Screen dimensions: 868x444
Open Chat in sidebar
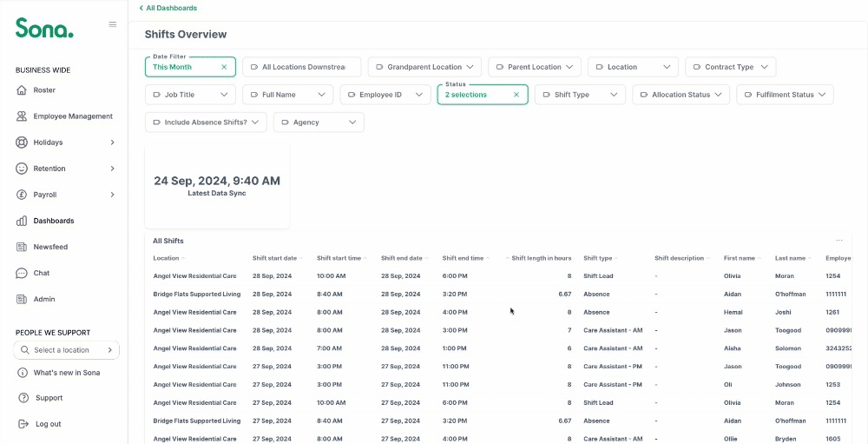click(42, 273)
